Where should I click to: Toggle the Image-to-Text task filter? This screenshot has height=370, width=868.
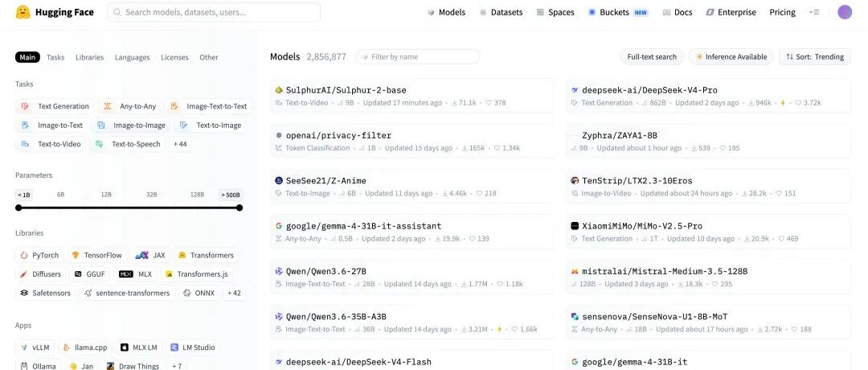pos(52,125)
